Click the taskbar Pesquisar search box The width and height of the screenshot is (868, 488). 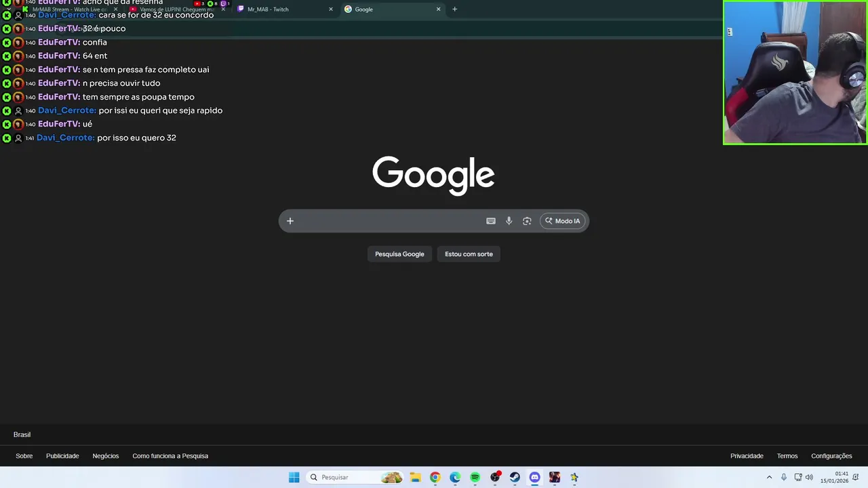tap(355, 477)
